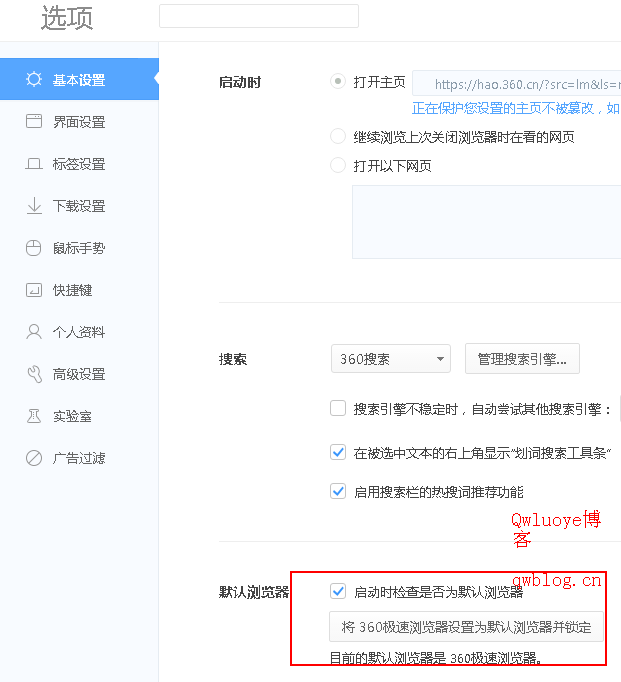Click the 标签设置 tab icon
621x682 pixels.
pos(34,164)
